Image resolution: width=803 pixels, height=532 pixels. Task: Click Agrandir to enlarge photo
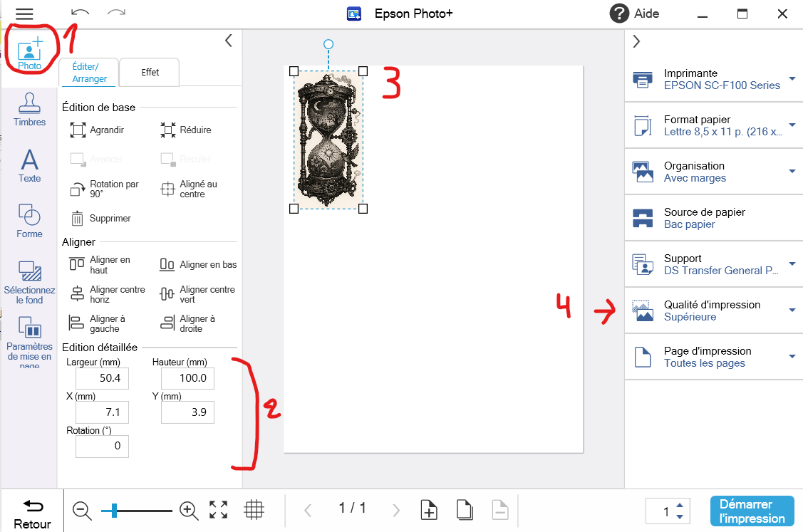click(98, 130)
